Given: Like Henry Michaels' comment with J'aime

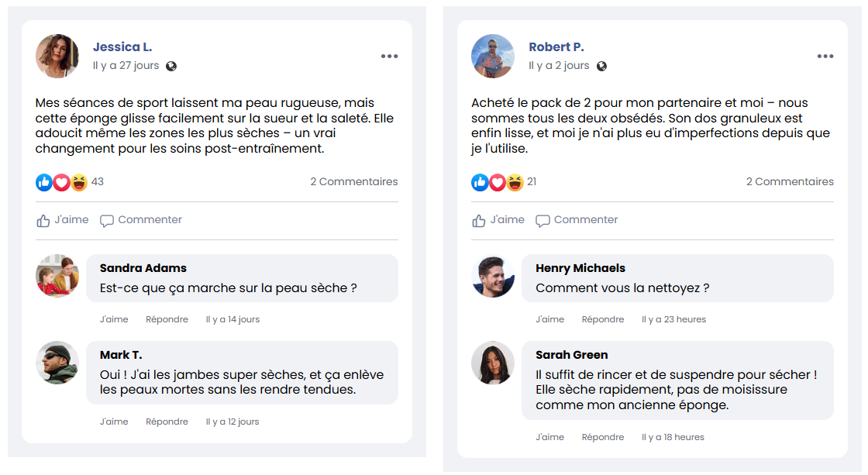Looking at the screenshot, I should 549,319.
